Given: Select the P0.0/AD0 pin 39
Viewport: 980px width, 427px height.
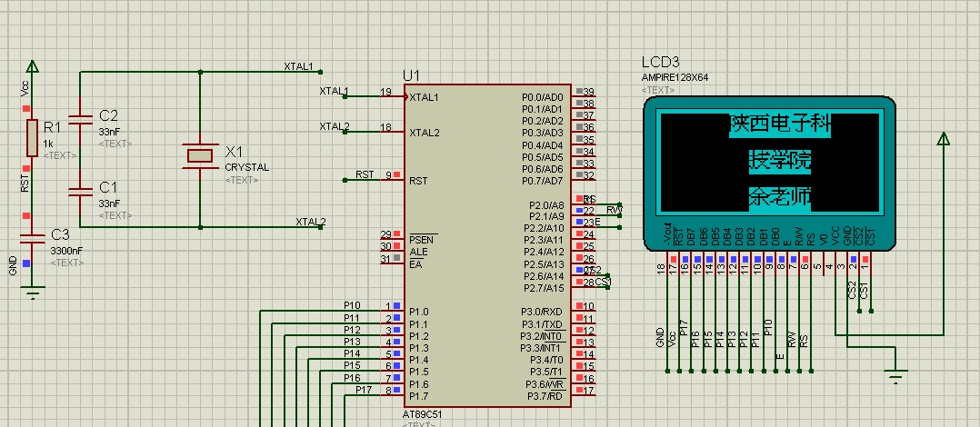Looking at the screenshot, I should (586, 93).
